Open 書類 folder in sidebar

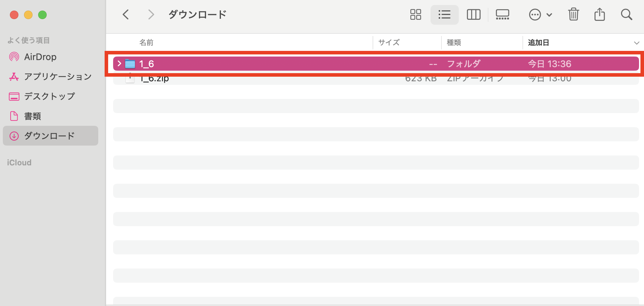[x=33, y=116]
